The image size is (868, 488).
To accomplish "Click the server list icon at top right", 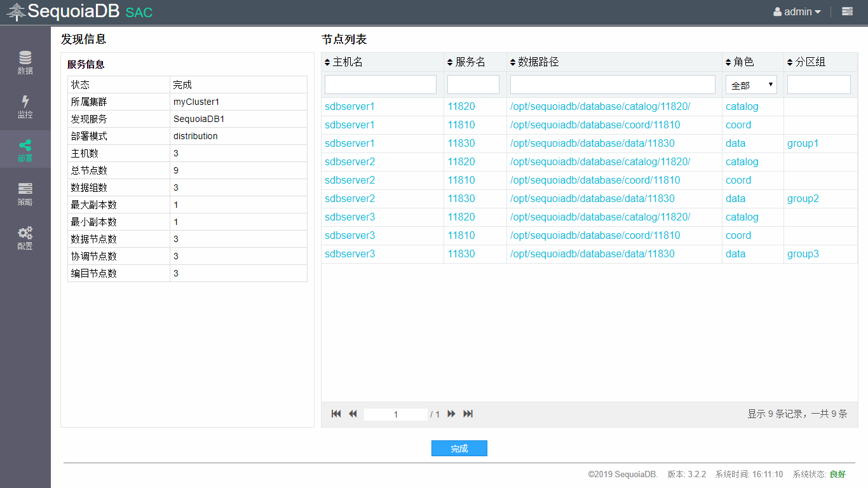I will tap(847, 11).
